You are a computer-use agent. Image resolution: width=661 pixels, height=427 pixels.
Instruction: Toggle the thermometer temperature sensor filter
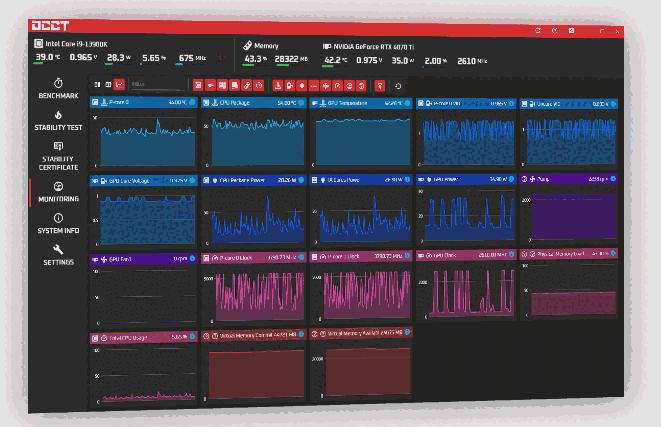pyautogui.click(x=278, y=86)
